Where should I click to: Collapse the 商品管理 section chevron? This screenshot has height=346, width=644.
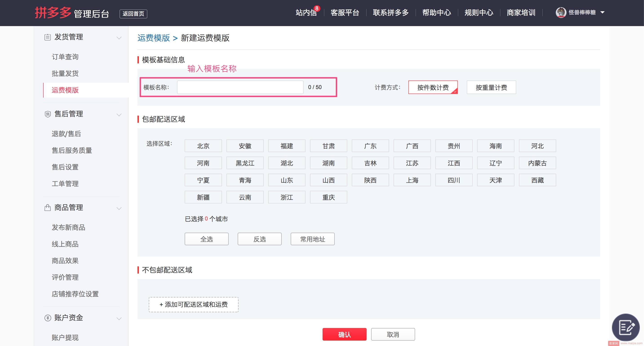[119, 208]
